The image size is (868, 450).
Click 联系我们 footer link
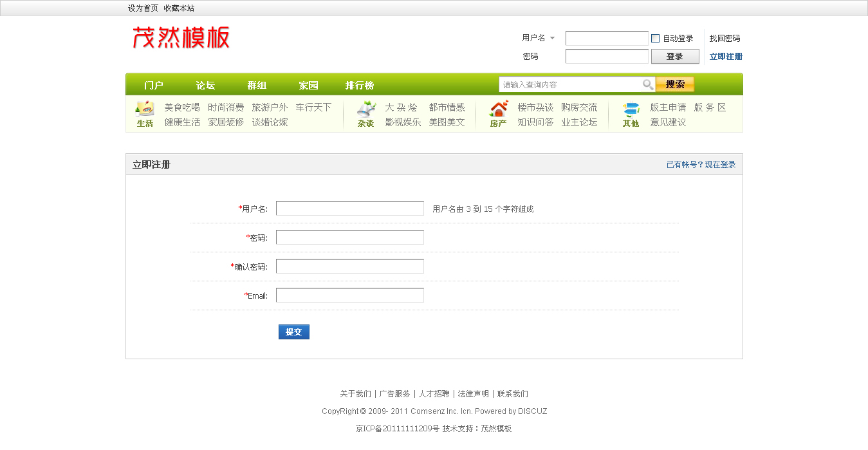point(513,394)
